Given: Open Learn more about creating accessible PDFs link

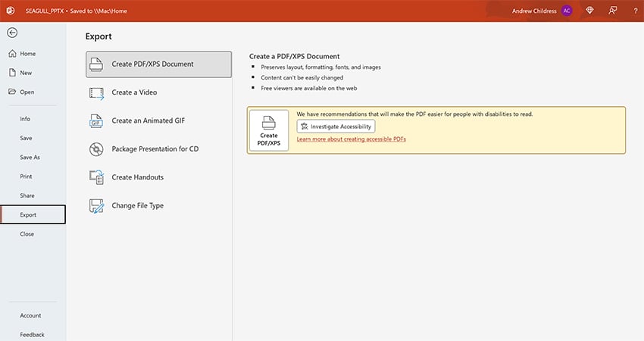Looking at the screenshot, I should coord(352,139).
